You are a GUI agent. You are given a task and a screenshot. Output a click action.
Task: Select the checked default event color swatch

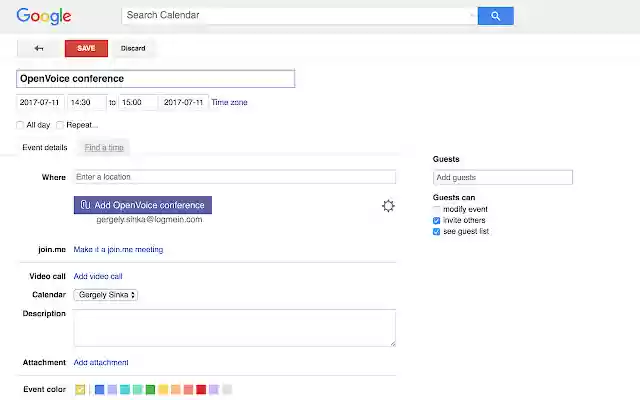pos(80,389)
